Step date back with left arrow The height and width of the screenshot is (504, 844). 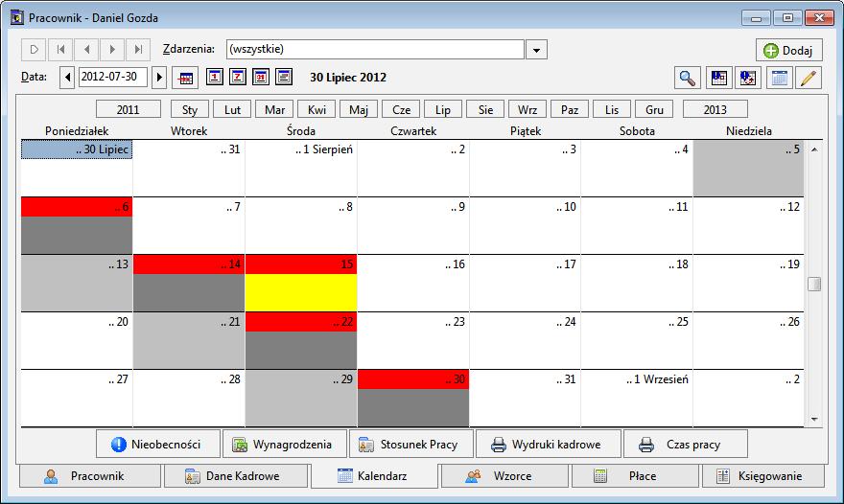(x=67, y=78)
